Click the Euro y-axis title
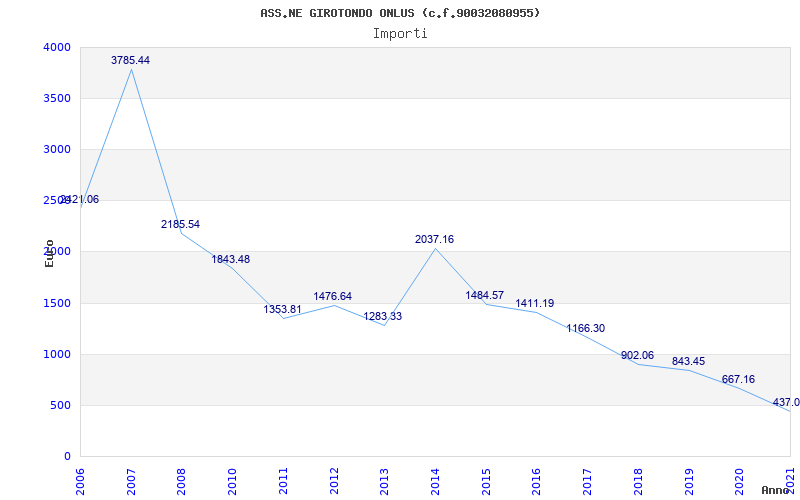Viewport: 800px width, 500px height. pyautogui.click(x=49, y=253)
